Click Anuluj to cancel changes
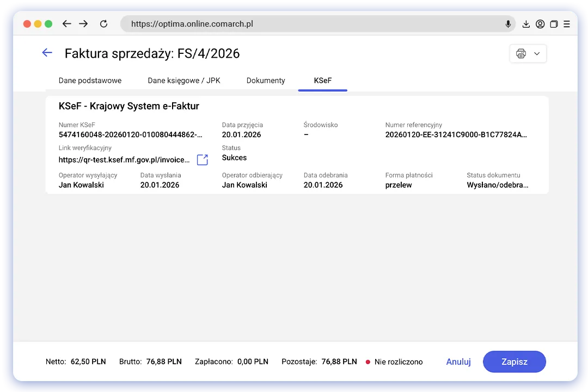 tap(458, 362)
